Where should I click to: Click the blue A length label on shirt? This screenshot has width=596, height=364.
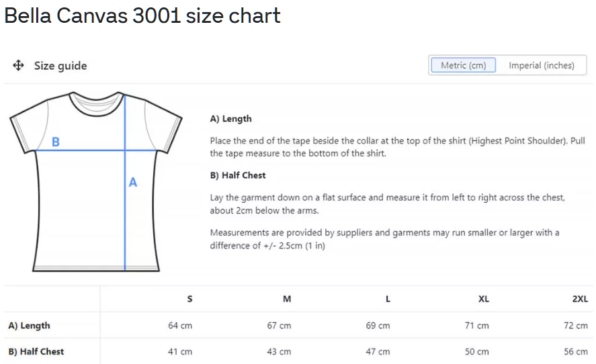[133, 182]
